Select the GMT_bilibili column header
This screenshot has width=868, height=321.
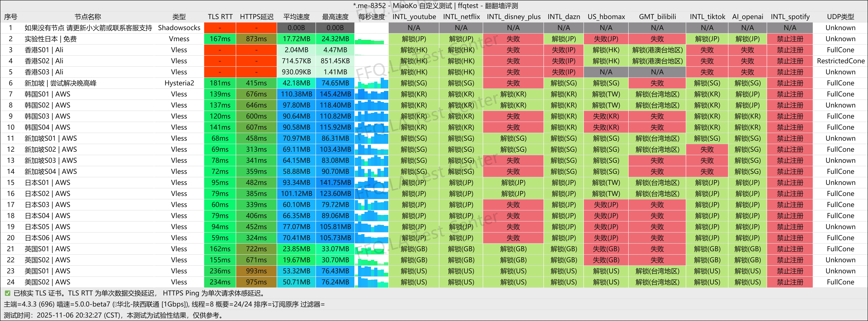pyautogui.click(x=657, y=17)
